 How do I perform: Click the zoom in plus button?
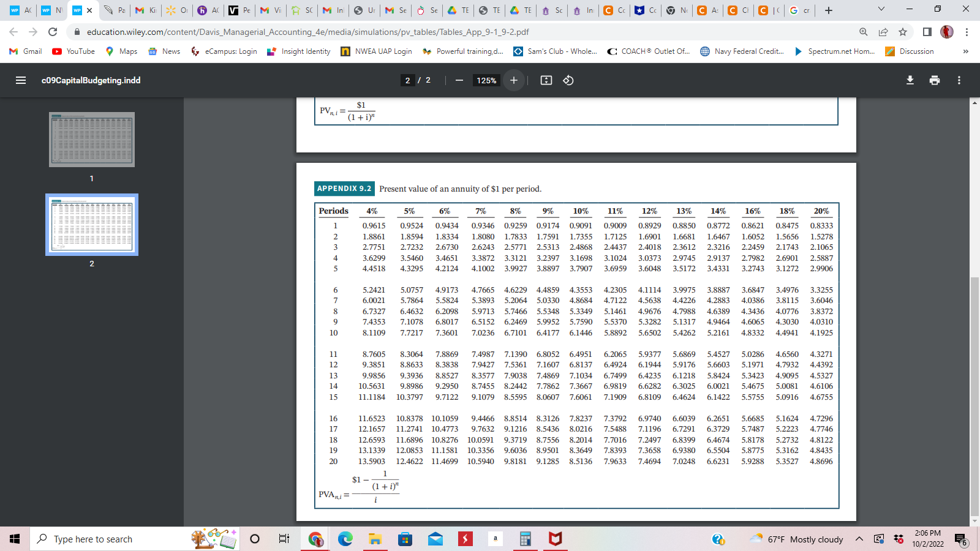pos(514,80)
